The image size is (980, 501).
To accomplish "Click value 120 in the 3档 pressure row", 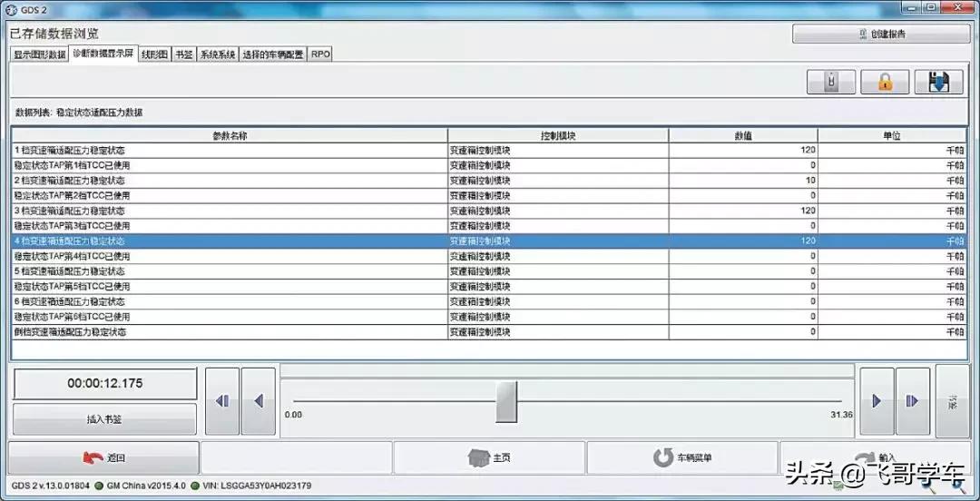I will point(808,211).
